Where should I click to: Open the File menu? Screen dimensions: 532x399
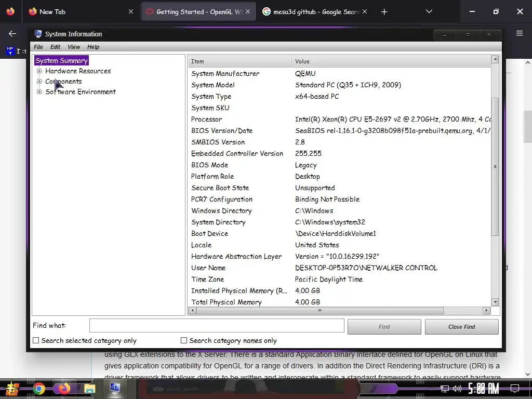pos(38,47)
